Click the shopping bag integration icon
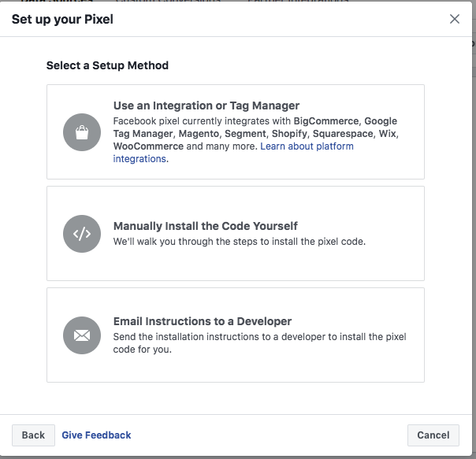 point(82,132)
